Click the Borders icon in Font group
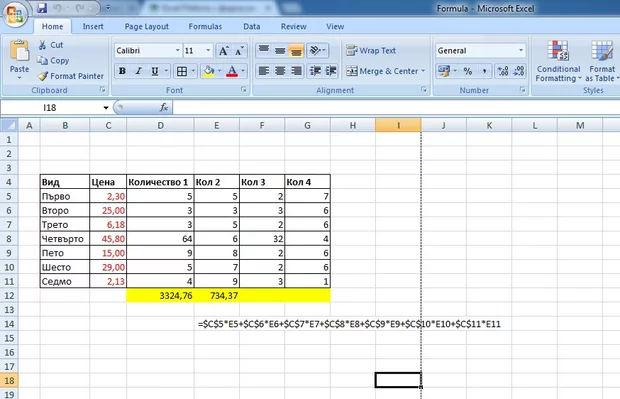Viewport: 620px width, 399px height. pos(182,71)
